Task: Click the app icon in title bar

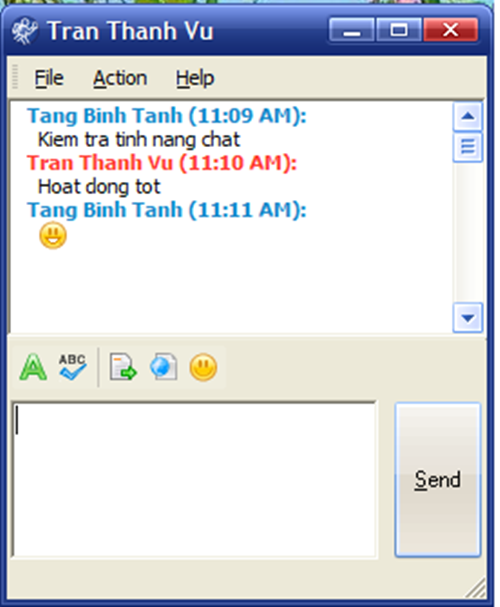Action: [x=24, y=31]
